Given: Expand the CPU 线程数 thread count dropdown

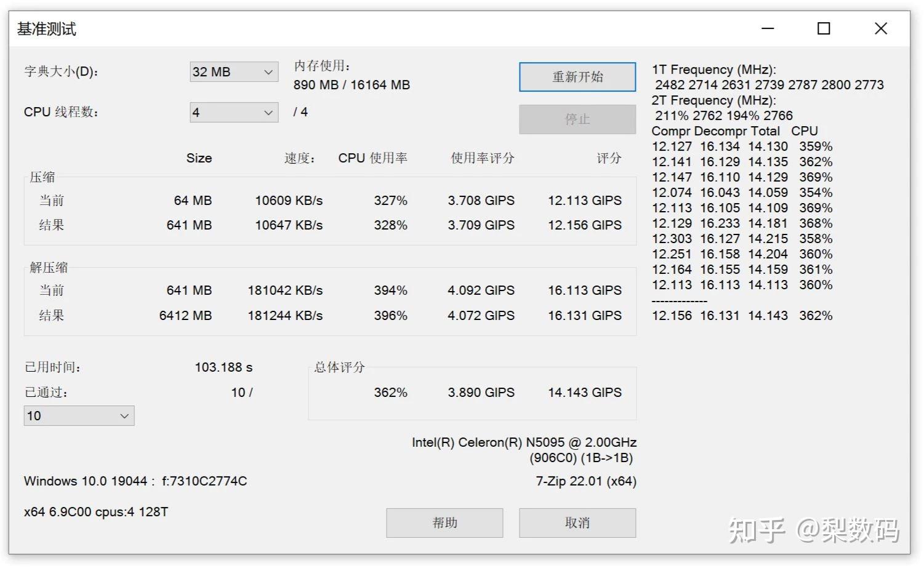Looking at the screenshot, I should coord(234,112).
